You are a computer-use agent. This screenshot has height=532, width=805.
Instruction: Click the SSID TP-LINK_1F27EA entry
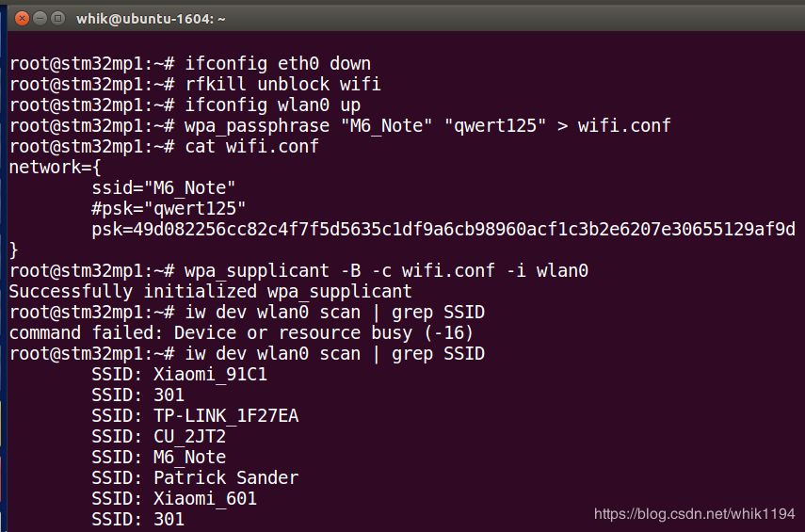click(x=195, y=415)
